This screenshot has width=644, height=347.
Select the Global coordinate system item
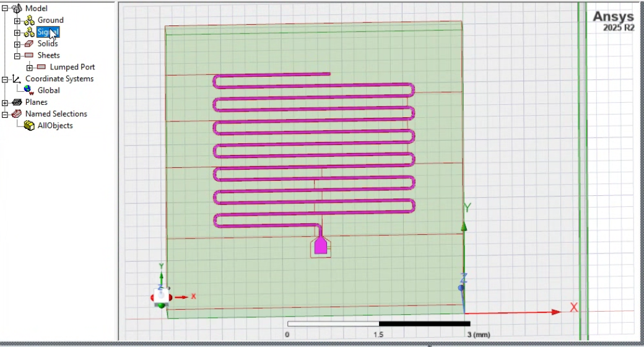(x=49, y=90)
